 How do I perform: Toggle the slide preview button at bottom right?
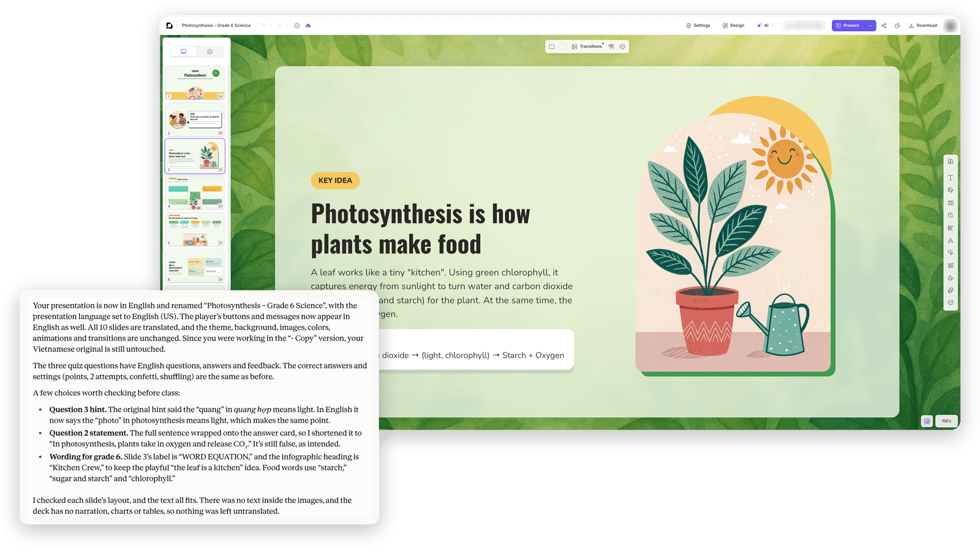(x=927, y=421)
